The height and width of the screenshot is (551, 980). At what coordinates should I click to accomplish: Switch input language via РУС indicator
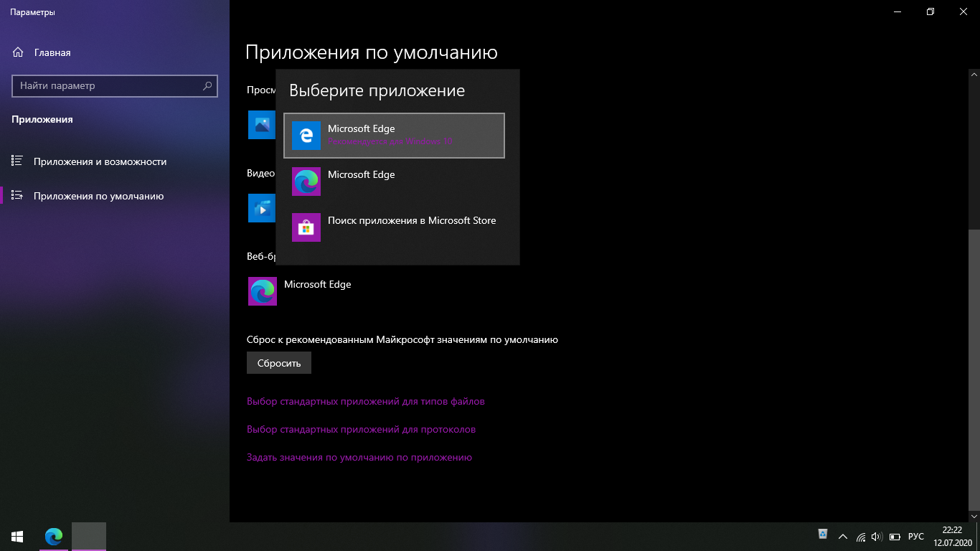(x=916, y=537)
